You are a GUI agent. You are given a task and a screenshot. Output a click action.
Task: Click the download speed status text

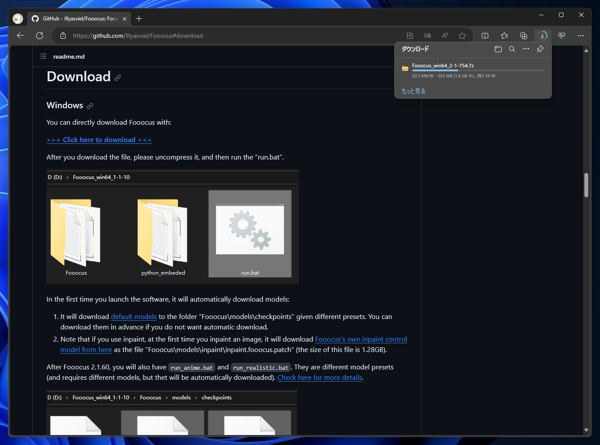(x=454, y=76)
